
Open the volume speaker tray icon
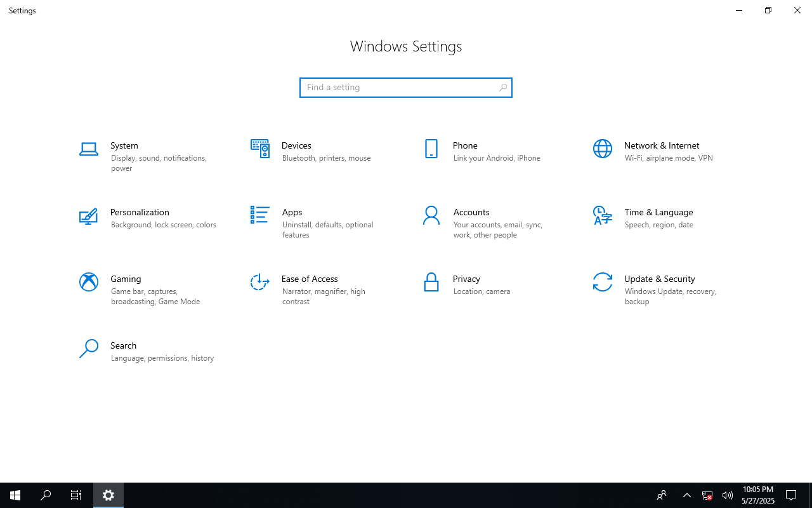pos(728,495)
